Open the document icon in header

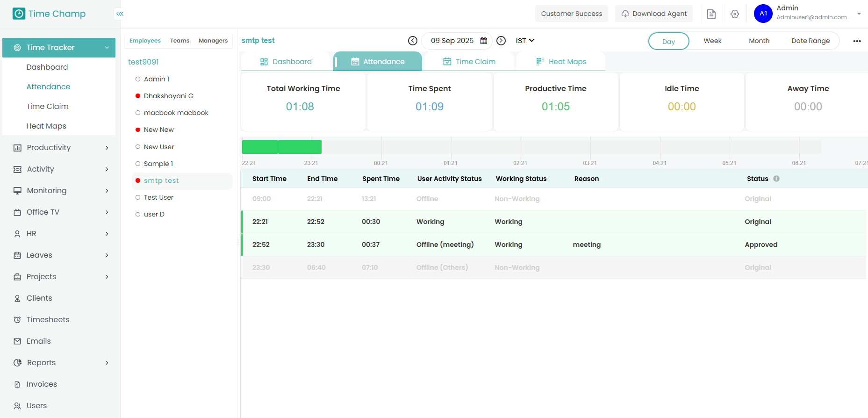tap(711, 14)
